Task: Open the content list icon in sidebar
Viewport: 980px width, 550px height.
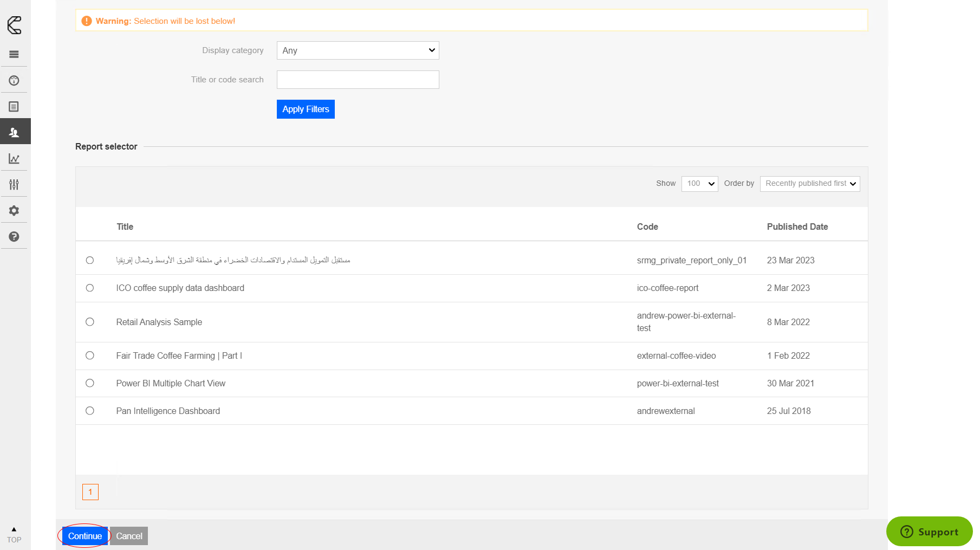Action: (x=14, y=107)
